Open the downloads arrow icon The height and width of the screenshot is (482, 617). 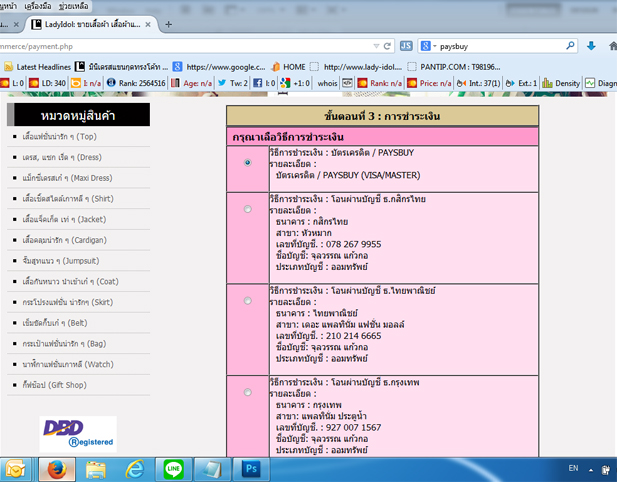[591, 46]
